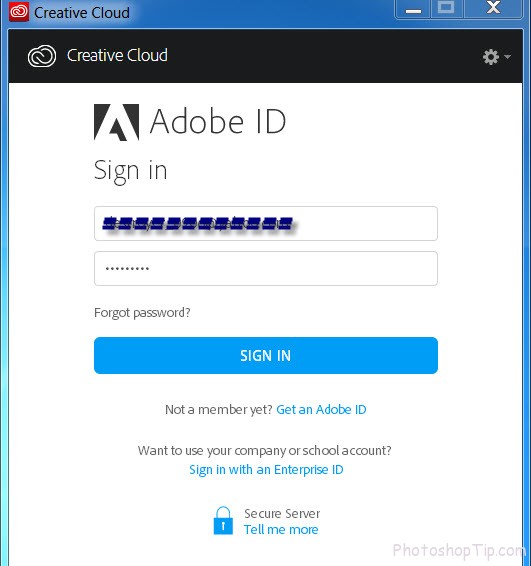Open the Forgot password? link
This screenshot has width=531, height=566.
142,313
